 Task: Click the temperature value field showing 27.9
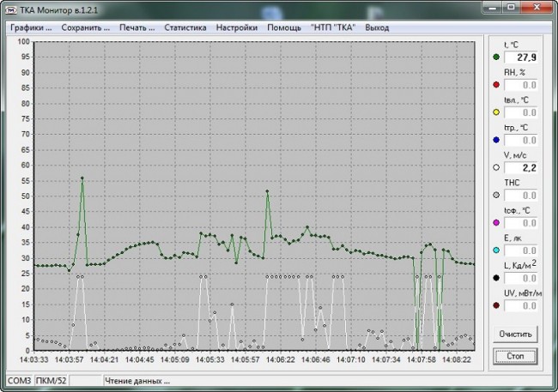click(x=521, y=57)
